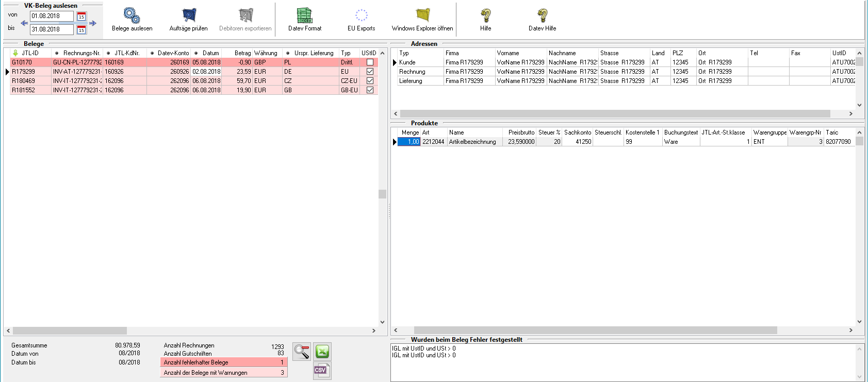Open Aufträge prüfen from the toolbar
Screen dimensions: 868x382
pos(189,15)
